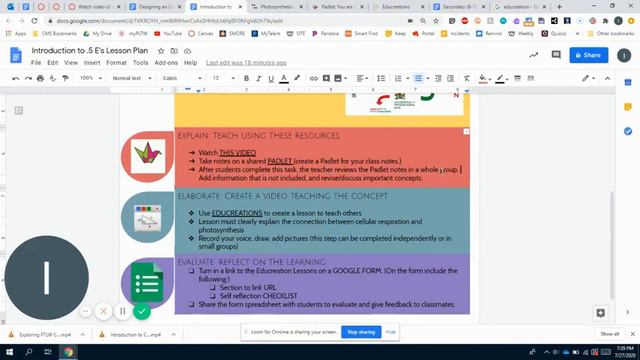The height and width of the screenshot is (360, 640).
Task: Open line spacing options
Action: (381, 78)
